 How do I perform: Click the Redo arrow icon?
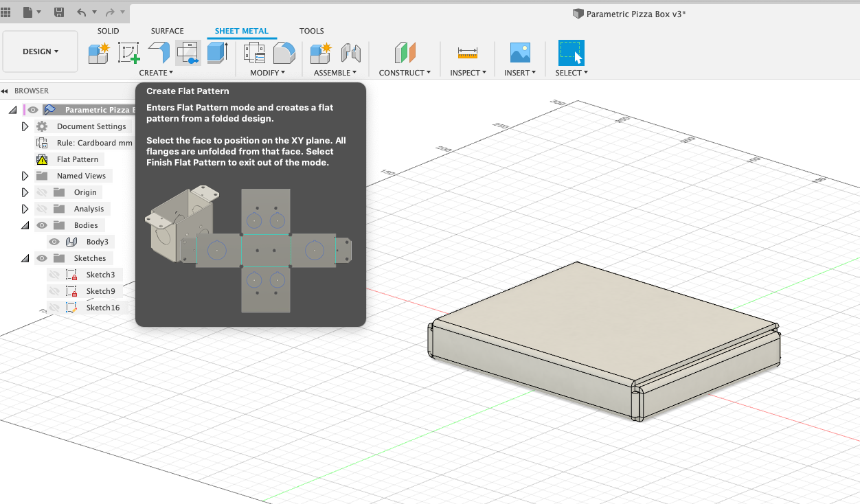[x=110, y=12]
